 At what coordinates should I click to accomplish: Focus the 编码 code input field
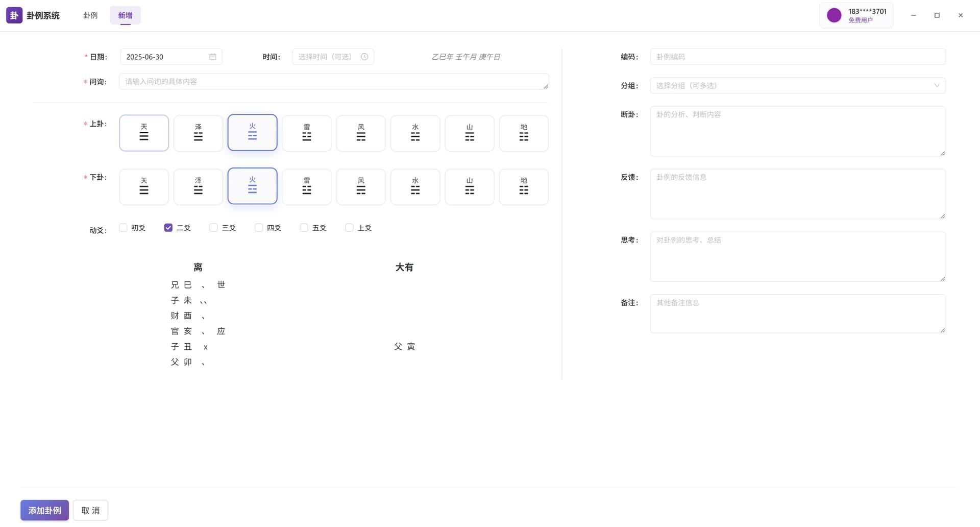point(798,57)
